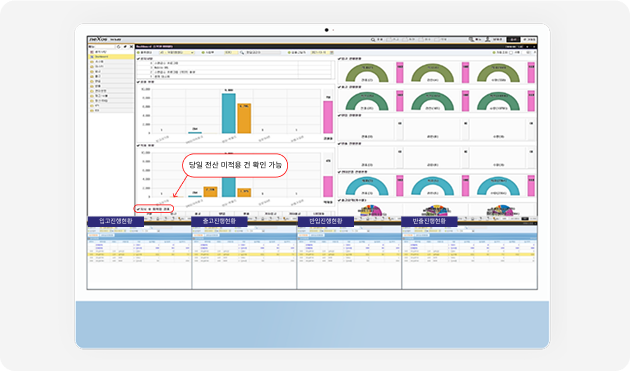Click the tall teal bar in upper chart

click(229, 113)
